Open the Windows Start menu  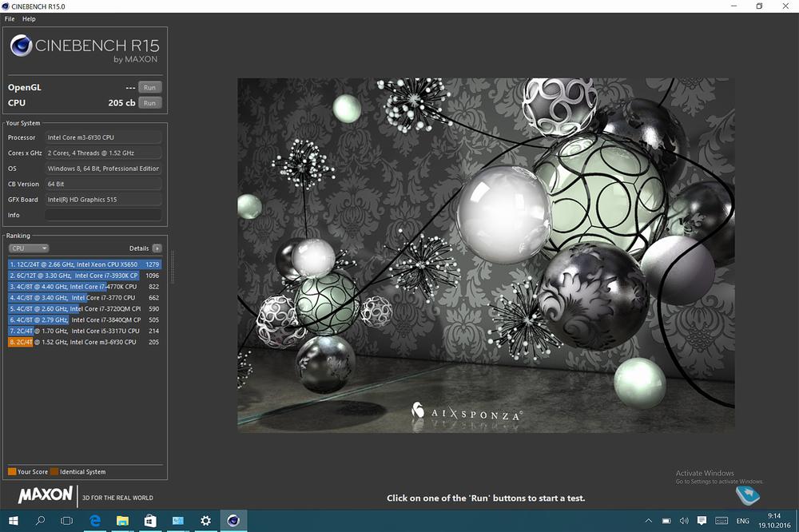(x=14, y=521)
